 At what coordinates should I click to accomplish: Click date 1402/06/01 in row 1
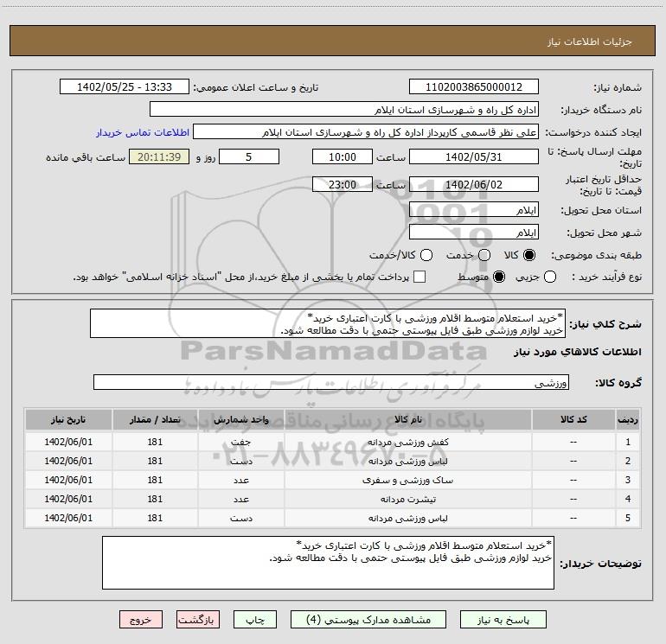(68, 442)
